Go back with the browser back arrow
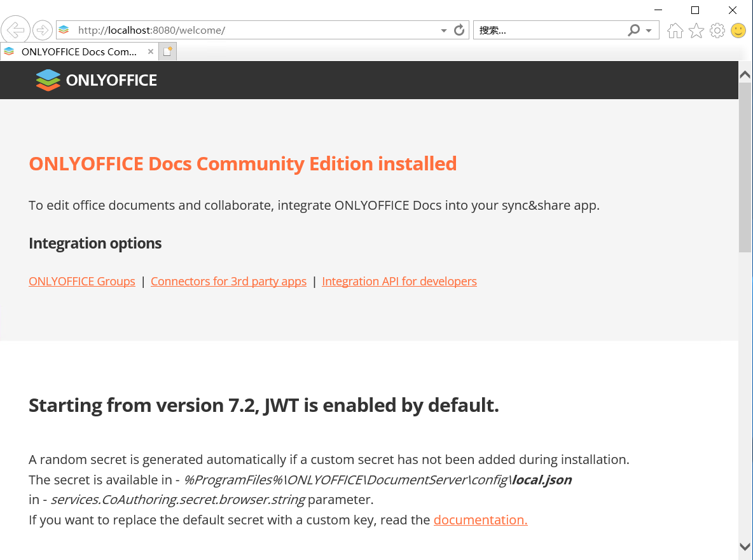This screenshot has width=753, height=560. point(15,30)
